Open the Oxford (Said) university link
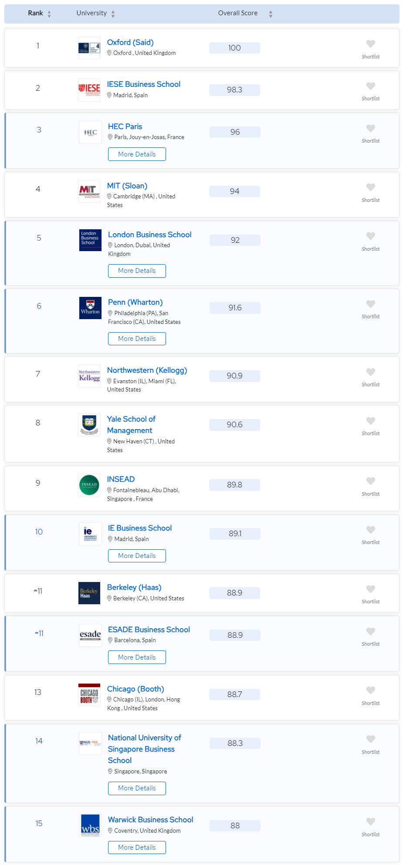 pos(130,42)
